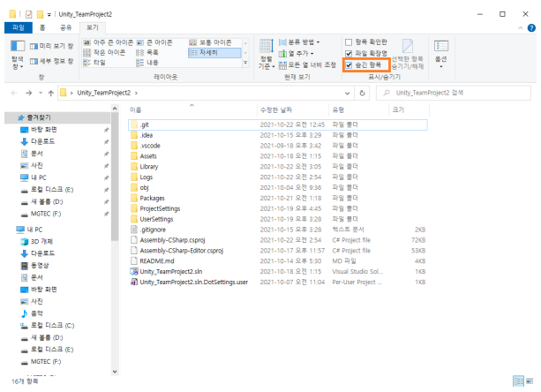Expand the breadcrumb arrow after Unity_TeamProject2
Screen dimensions: 541x392
[136, 93]
